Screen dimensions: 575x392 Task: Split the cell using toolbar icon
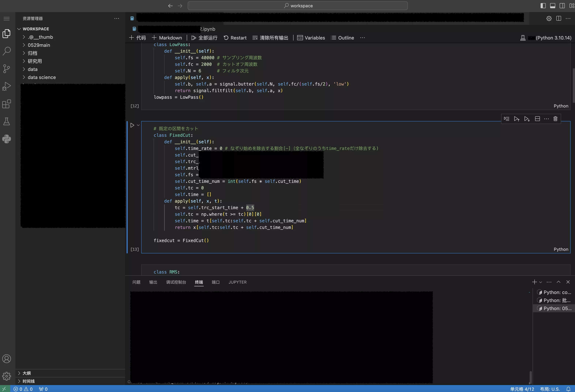pos(537,119)
